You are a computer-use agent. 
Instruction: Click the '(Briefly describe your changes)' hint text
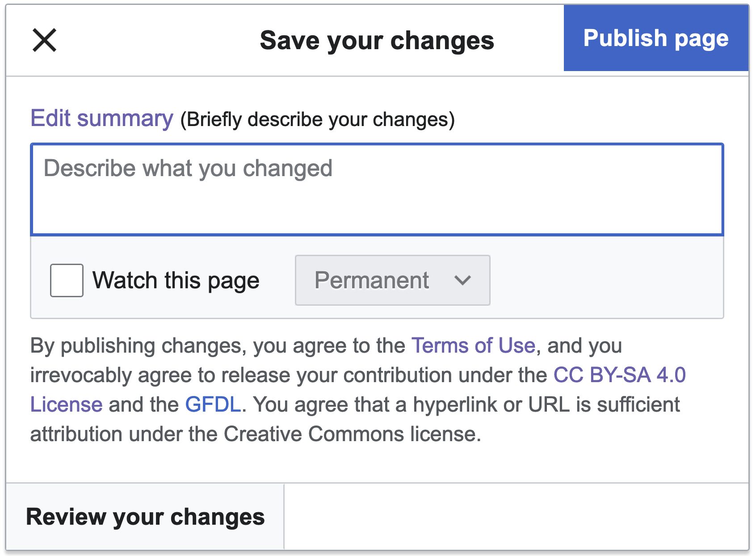point(317,120)
